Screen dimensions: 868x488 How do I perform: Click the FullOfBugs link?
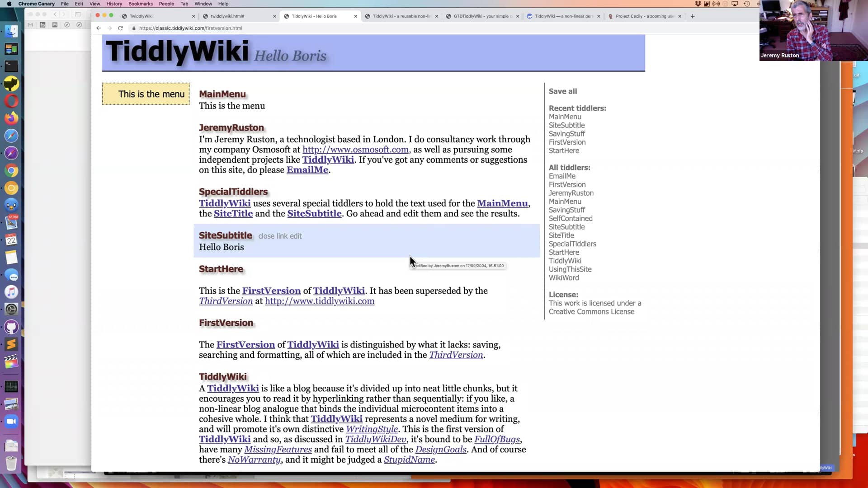point(497,439)
